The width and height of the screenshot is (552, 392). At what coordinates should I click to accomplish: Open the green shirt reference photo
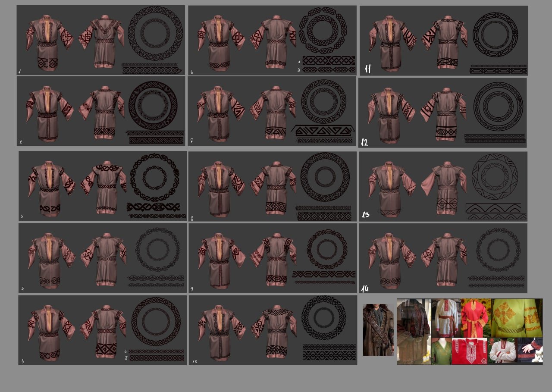(x=442, y=351)
